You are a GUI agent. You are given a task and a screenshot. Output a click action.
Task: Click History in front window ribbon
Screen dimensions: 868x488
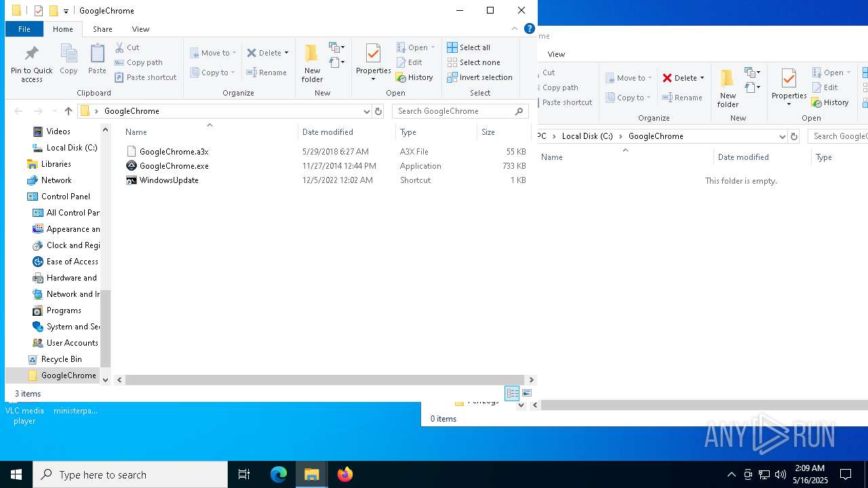tap(414, 77)
